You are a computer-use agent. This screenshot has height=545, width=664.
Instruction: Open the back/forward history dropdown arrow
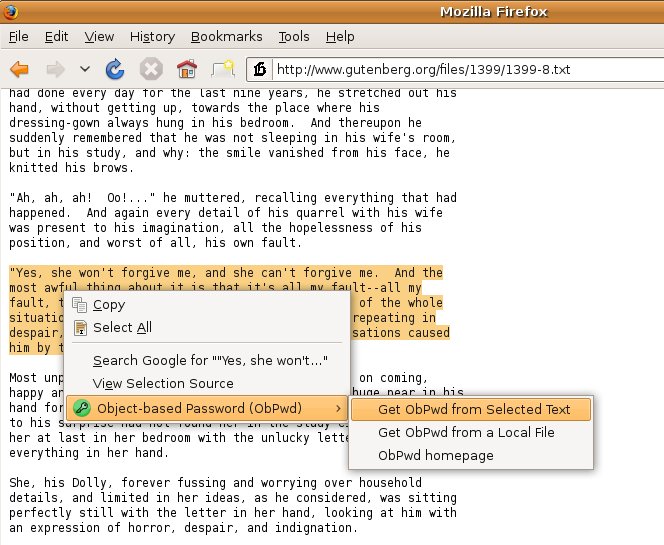[85, 69]
